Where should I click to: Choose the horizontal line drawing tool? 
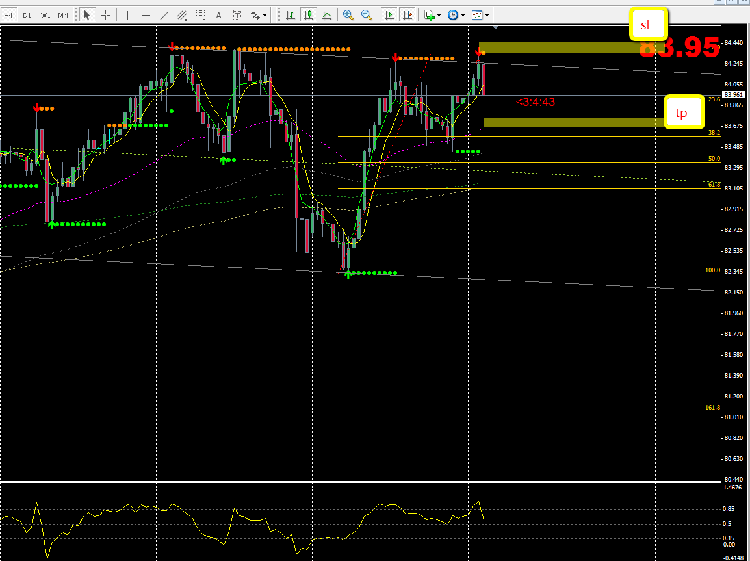(146, 15)
